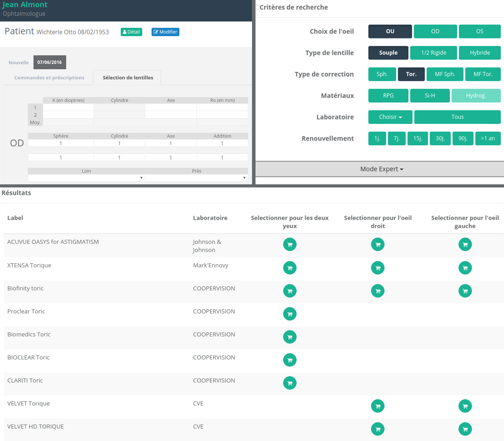Expand the Mode Expert section
Viewport: 504px width, 441px height.
[381, 169]
